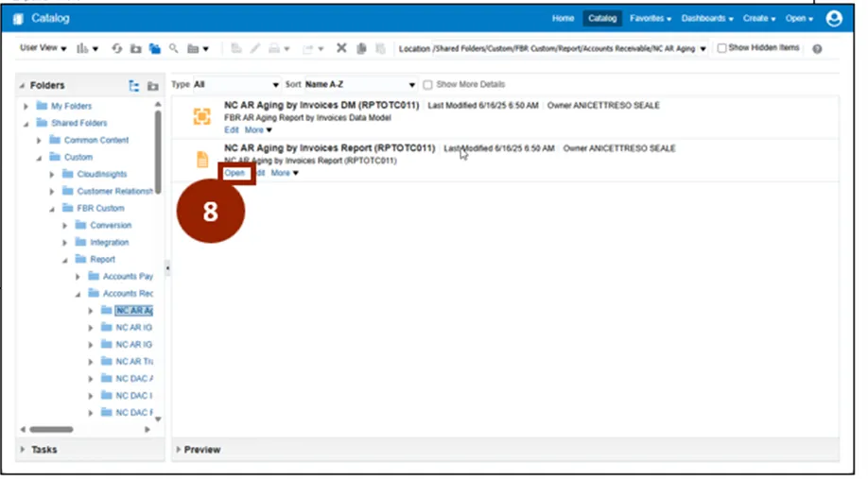
Task: Expand the Common Content tree node
Action: (39, 141)
